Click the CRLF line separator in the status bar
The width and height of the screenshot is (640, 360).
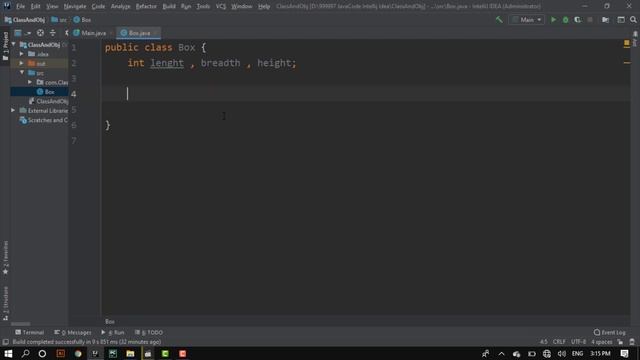coord(559,342)
